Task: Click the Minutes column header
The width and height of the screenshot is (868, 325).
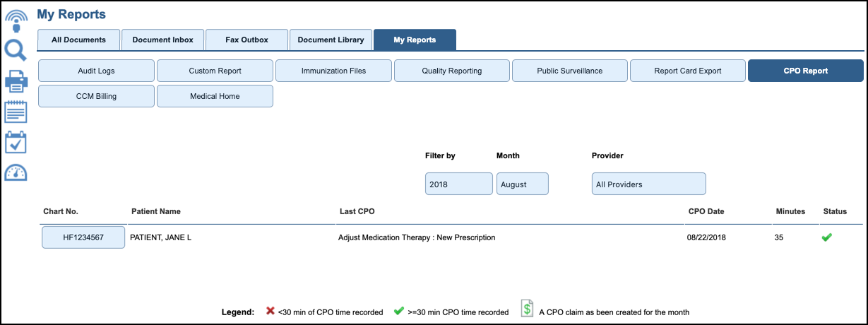Action: point(790,211)
